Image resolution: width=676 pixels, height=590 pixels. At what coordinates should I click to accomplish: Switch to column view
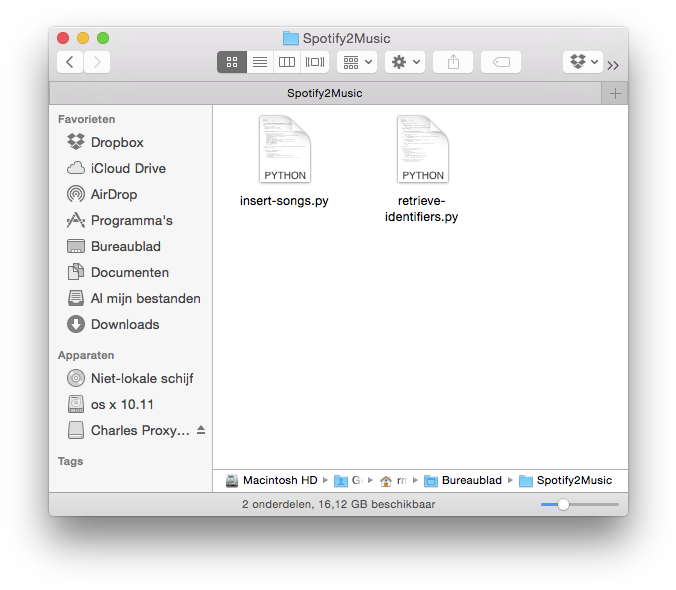(287, 62)
